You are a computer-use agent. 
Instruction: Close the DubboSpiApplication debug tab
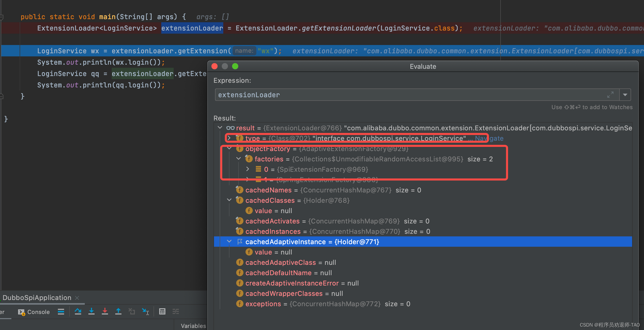click(x=77, y=298)
